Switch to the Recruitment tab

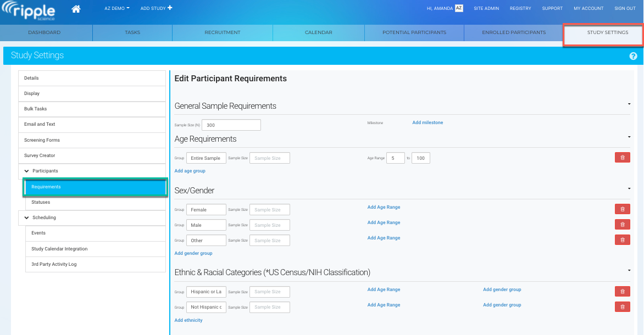click(223, 32)
